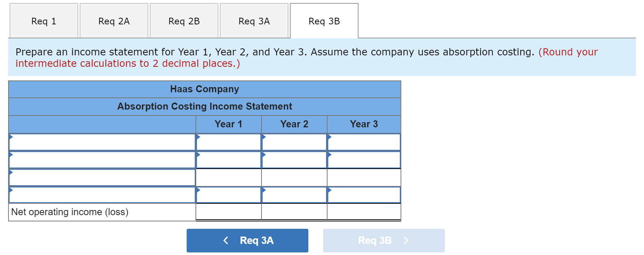Click the blue flag in Year 1 fourth row cell
Viewport: 644px width, 255px height.
tap(198, 190)
